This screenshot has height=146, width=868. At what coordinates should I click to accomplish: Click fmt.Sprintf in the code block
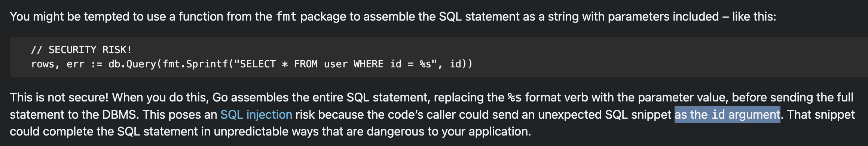[x=195, y=64]
